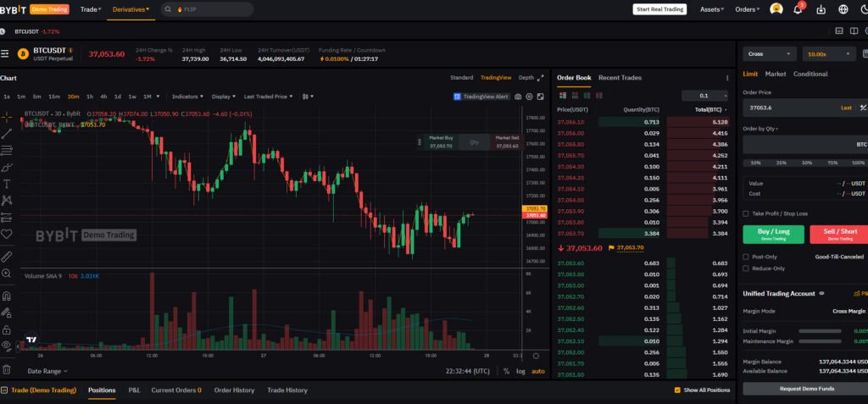Viewport: 868px width, 404px height.
Task: Select the Text annotation tool
Action: (7, 184)
